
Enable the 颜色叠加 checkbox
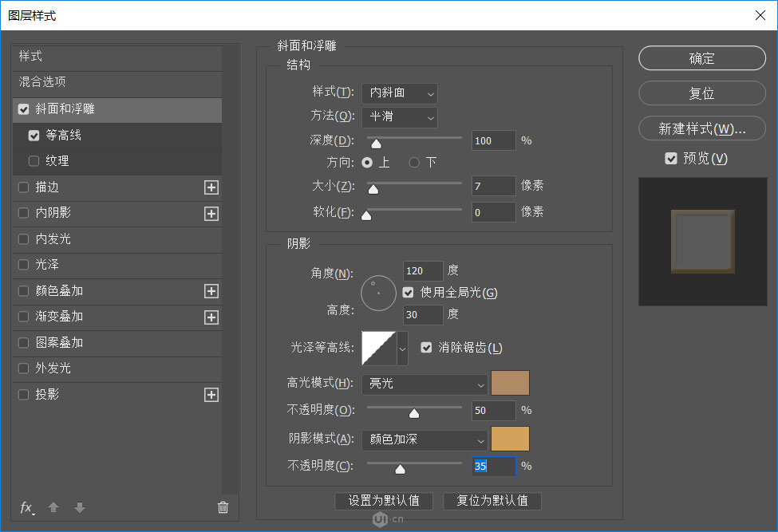[23, 291]
